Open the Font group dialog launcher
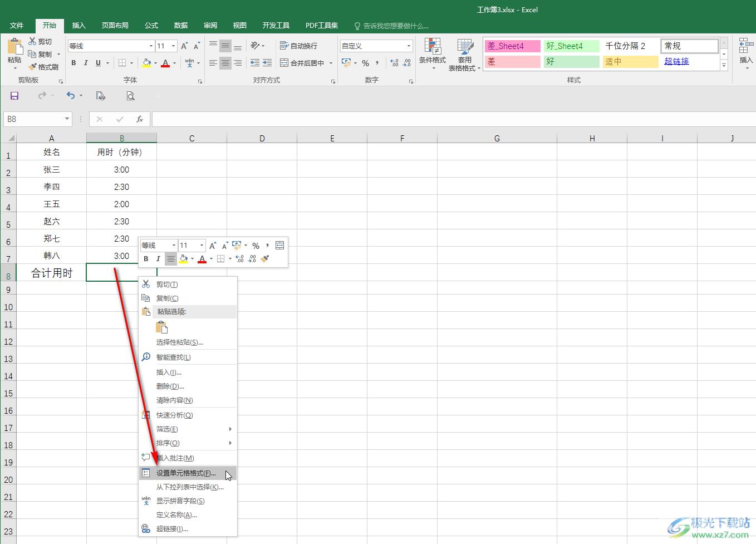This screenshot has width=756, height=544. click(x=200, y=82)
